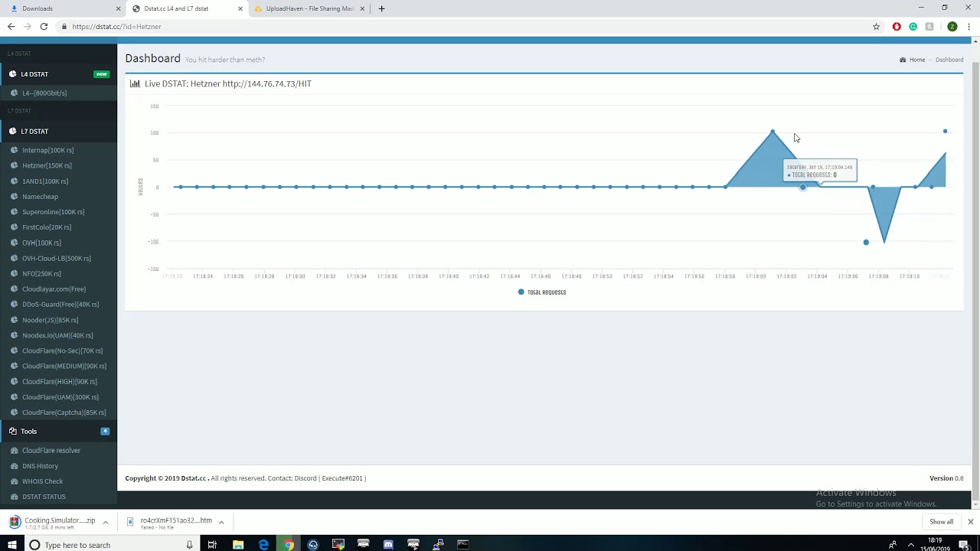Screen dimensions: 980x551
Task: Click the pie icon beside DDoS-Guard(Free)[40K rs]
Action: click(x=15, y=305)
